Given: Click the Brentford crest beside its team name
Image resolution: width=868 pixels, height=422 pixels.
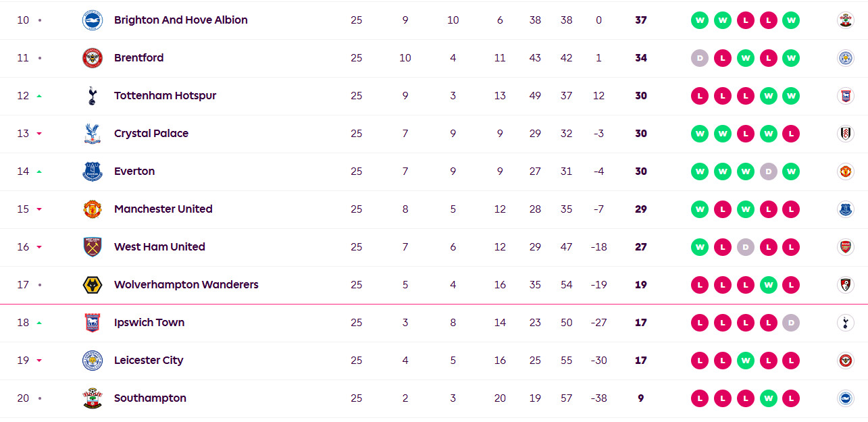Looking at the screenshot, I should (92, 58).
